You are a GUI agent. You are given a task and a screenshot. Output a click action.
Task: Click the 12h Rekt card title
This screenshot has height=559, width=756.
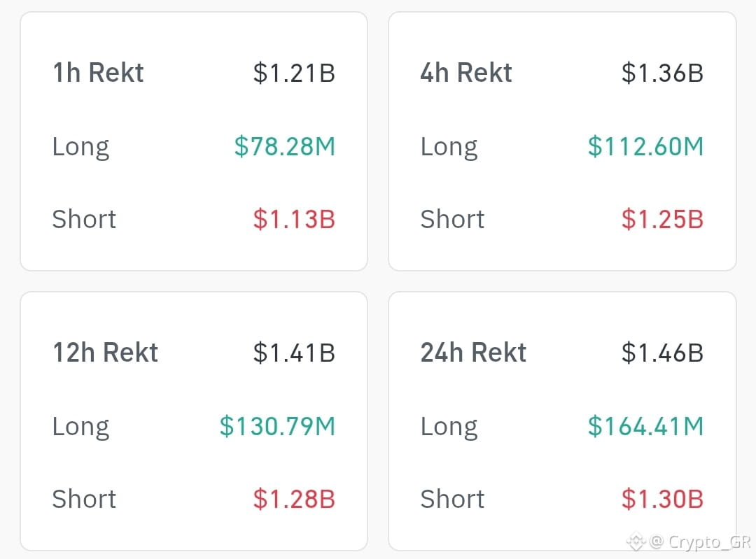[106, 353]
